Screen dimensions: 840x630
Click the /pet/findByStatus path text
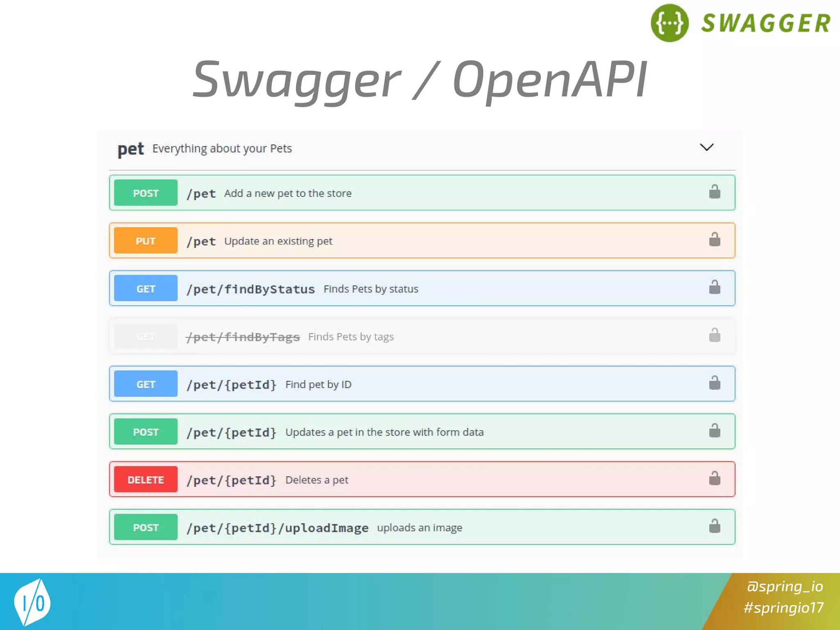[x=251, y=289]
